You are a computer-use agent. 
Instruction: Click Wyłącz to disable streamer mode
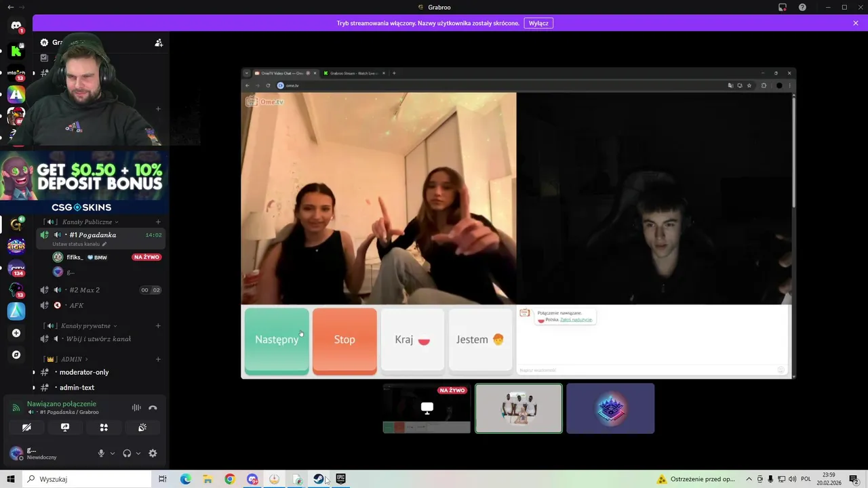point(538,23)
